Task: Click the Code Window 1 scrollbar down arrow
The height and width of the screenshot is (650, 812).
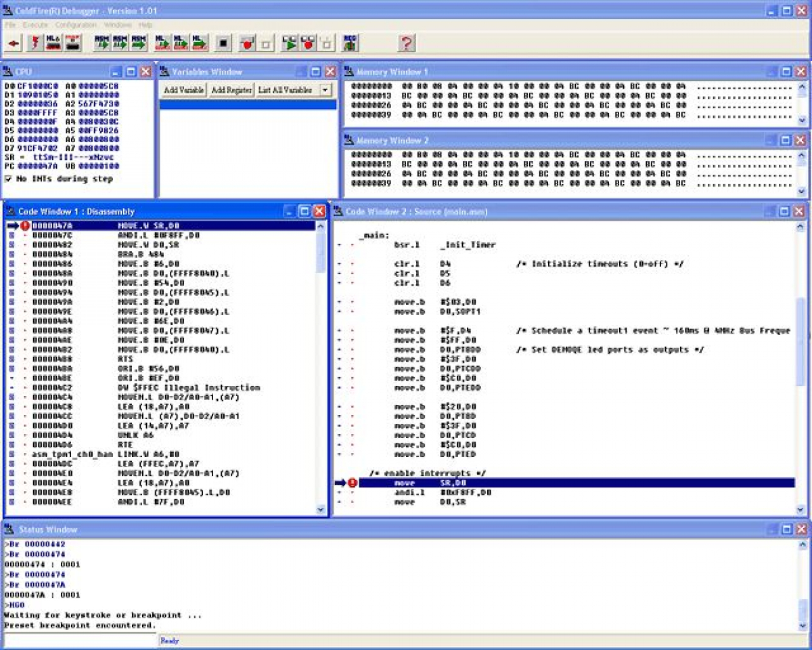Action: tap(319, 509)
